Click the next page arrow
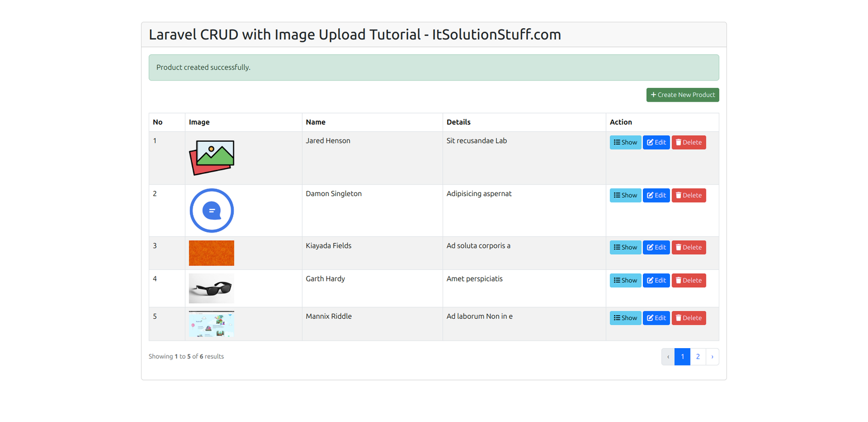Screen dimensions: 868x422 point(712,357)
